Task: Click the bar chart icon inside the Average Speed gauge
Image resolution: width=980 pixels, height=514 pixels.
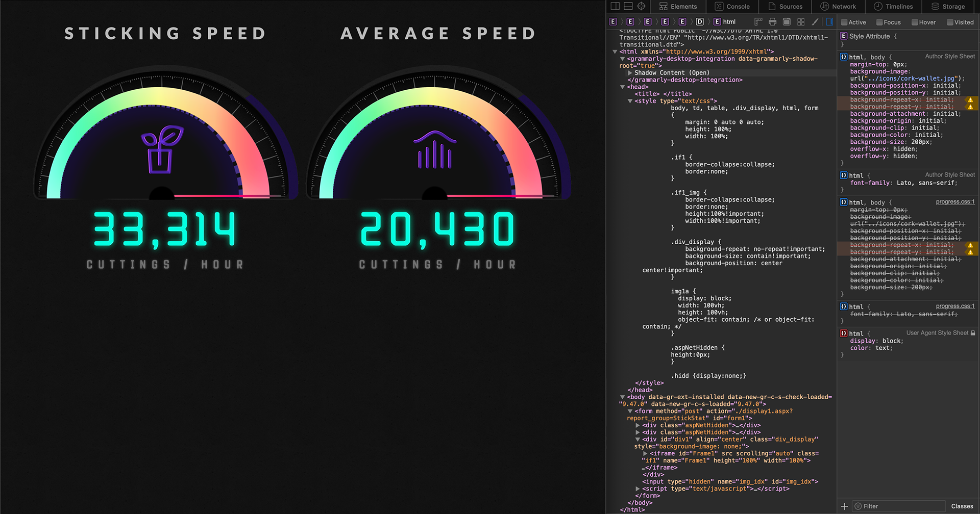Action: tap(435, 149)
